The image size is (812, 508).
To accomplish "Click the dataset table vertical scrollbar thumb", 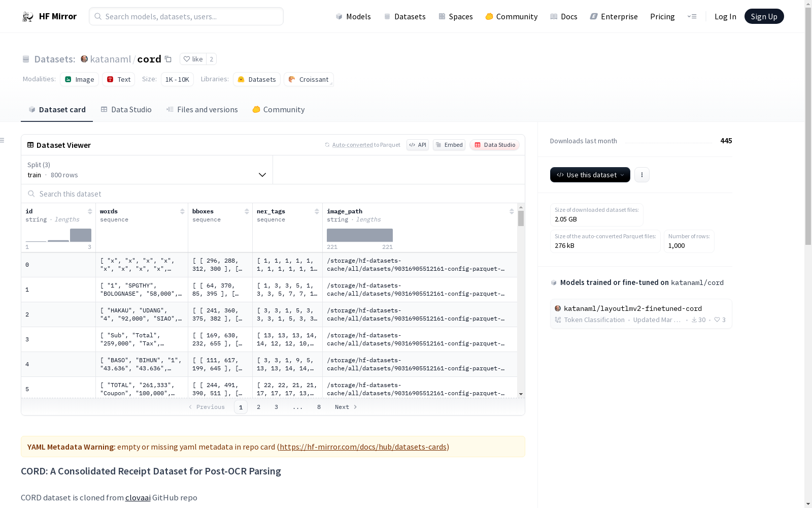I will (x=521, y=218).
